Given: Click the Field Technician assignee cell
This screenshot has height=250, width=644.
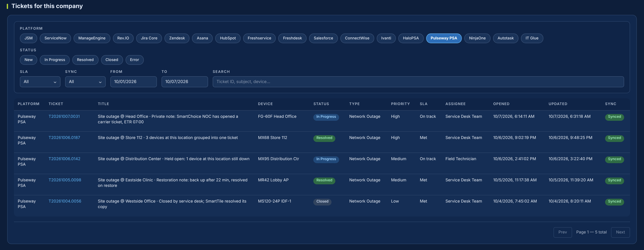Looking at the screenshot, I should click(x=461, y=159).
